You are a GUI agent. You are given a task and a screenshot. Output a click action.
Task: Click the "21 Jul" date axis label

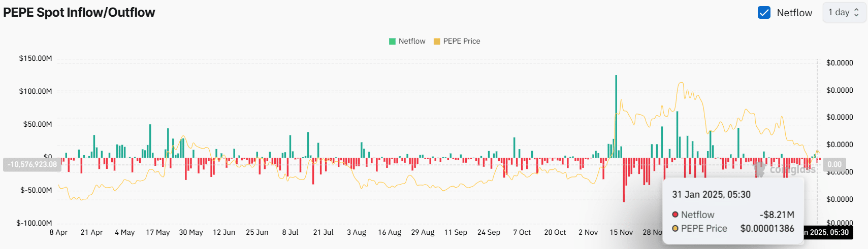click(x=323, y=232)
